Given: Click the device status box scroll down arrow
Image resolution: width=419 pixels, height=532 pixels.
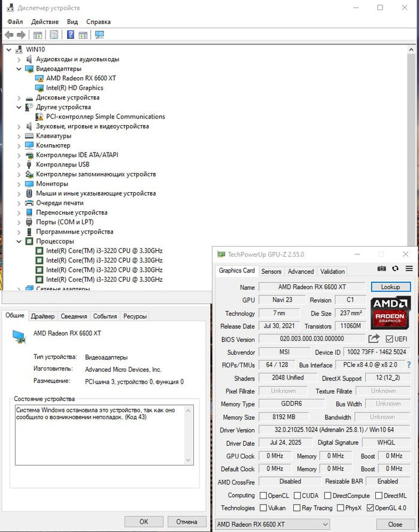Looking at the screenshot, I should tap(189, 460).
